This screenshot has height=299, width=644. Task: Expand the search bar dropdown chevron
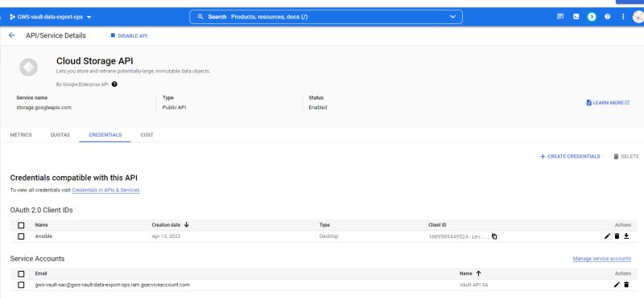[452, 17]
